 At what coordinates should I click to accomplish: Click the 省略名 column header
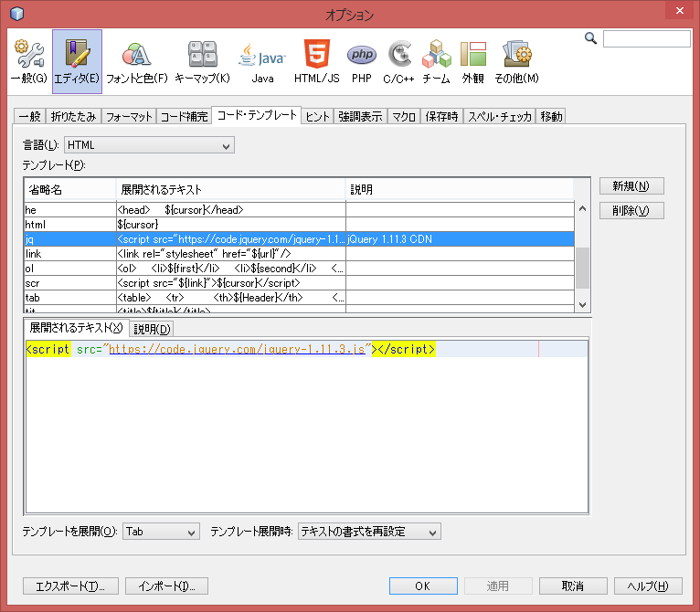point(70,190)
